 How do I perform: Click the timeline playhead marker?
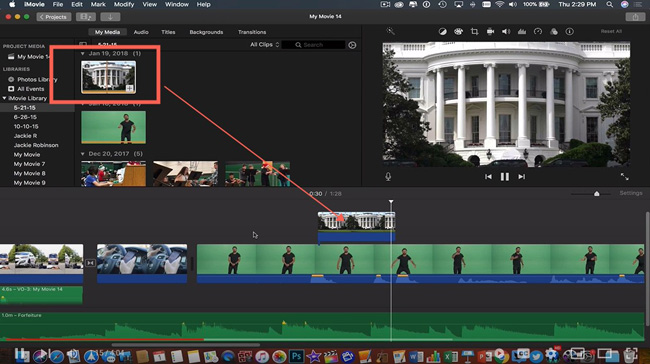[391, 202]
